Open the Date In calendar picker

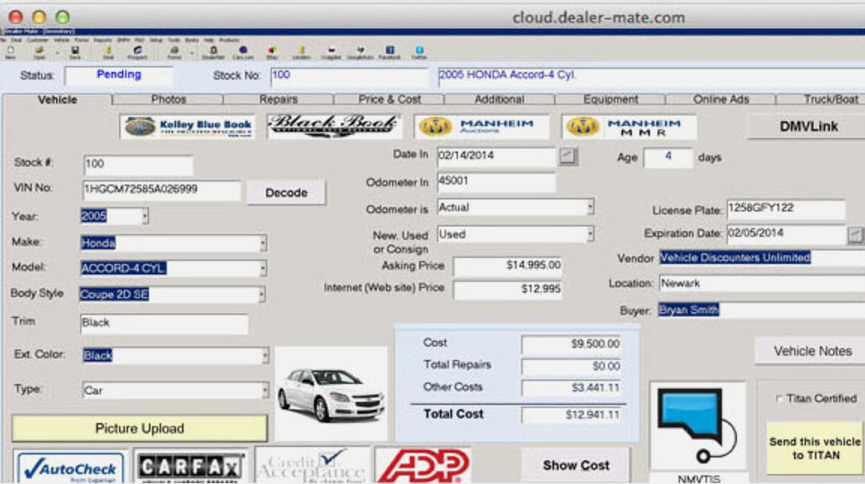[567, 157]
